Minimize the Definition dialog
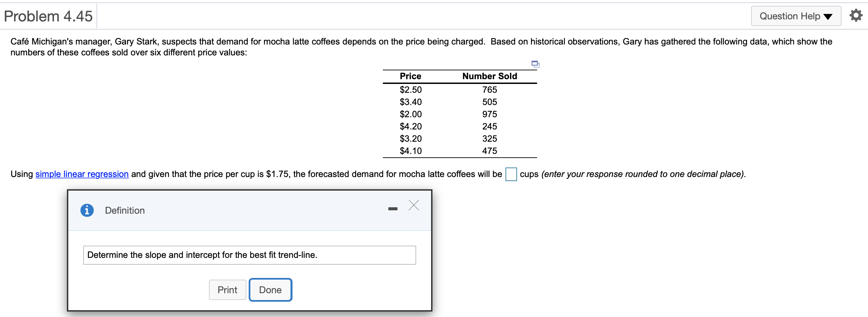This screenshot has width=868, height=317. pos(393,209)
